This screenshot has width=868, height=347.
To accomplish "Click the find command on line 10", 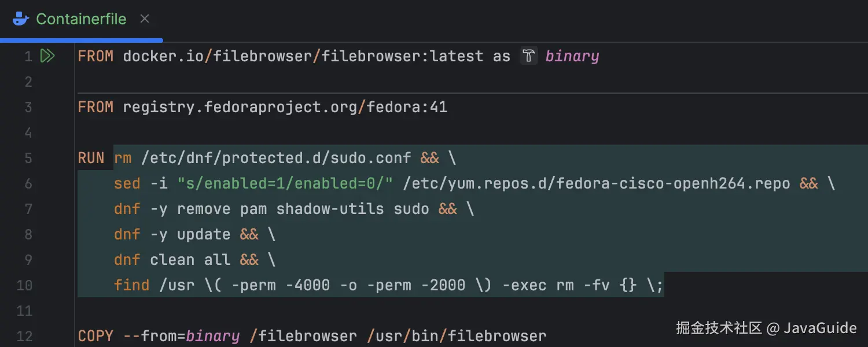I will click(131, 285).
